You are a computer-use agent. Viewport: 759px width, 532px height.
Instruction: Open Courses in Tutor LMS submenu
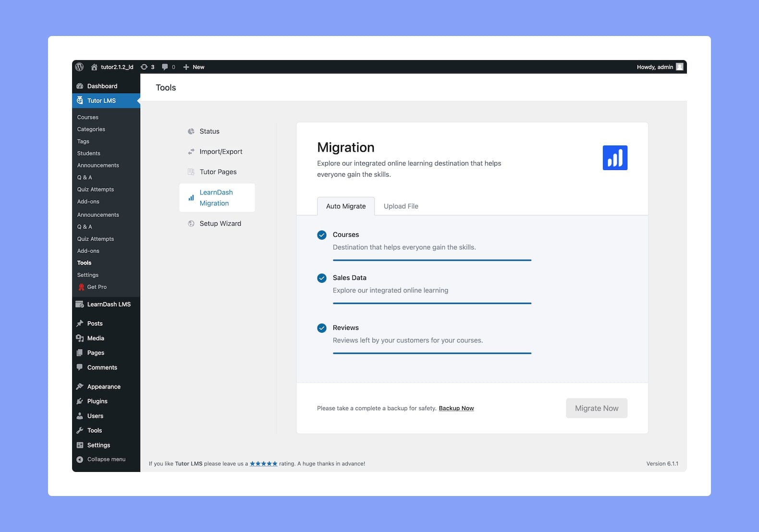tap(88, 117)
